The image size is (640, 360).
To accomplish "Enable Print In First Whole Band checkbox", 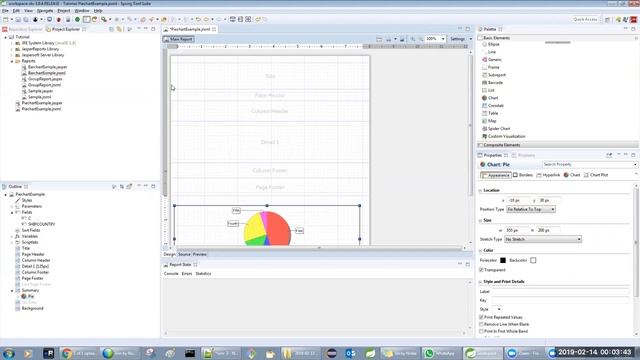I will [x=481, y=331].
